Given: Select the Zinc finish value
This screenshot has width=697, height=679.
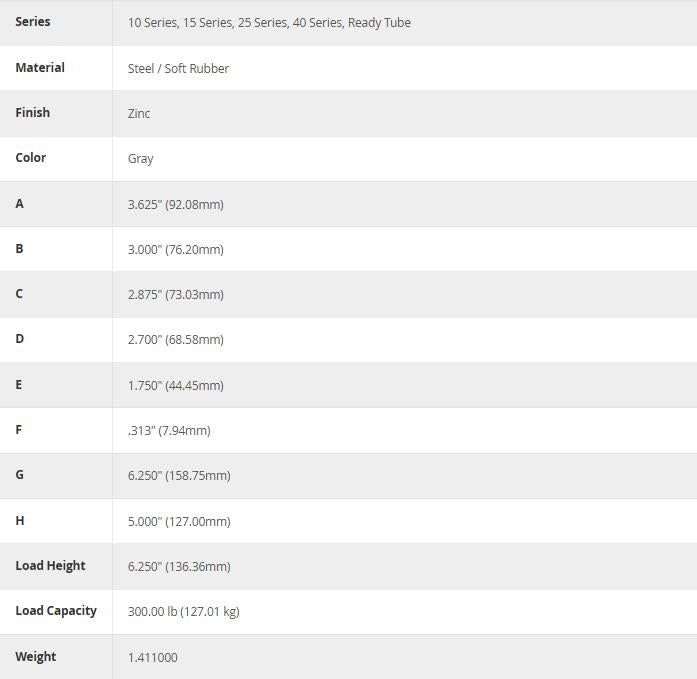Looking at the screenshot, I should click(139, 114).
